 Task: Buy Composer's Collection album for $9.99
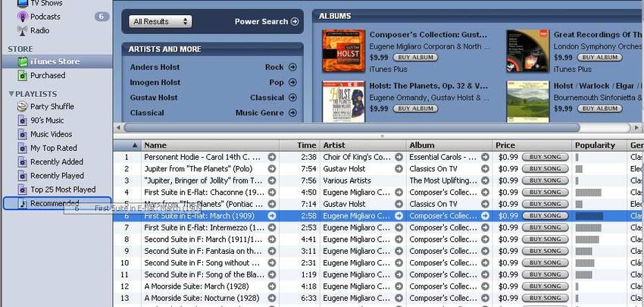point(415,58)
